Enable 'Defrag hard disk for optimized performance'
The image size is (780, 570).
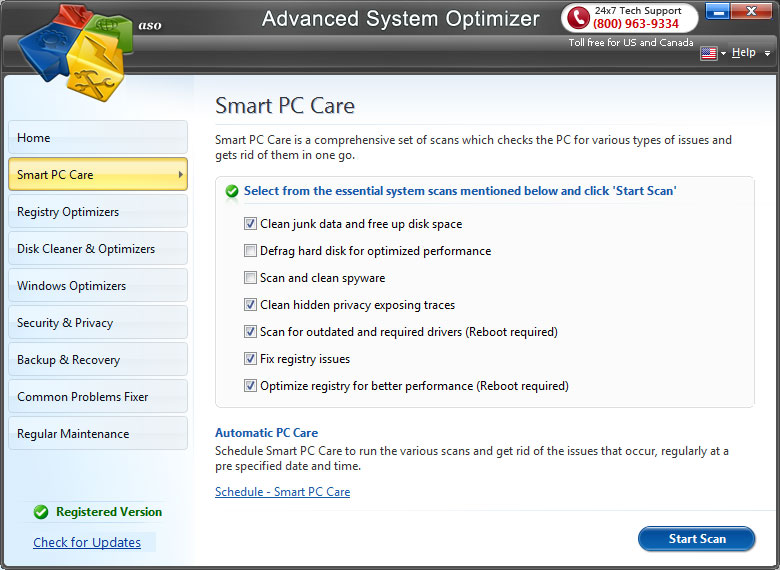(x=250, y=251)
